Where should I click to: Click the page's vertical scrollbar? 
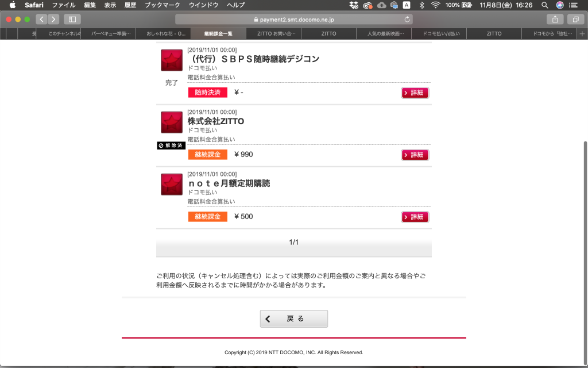tap(585, 252)
